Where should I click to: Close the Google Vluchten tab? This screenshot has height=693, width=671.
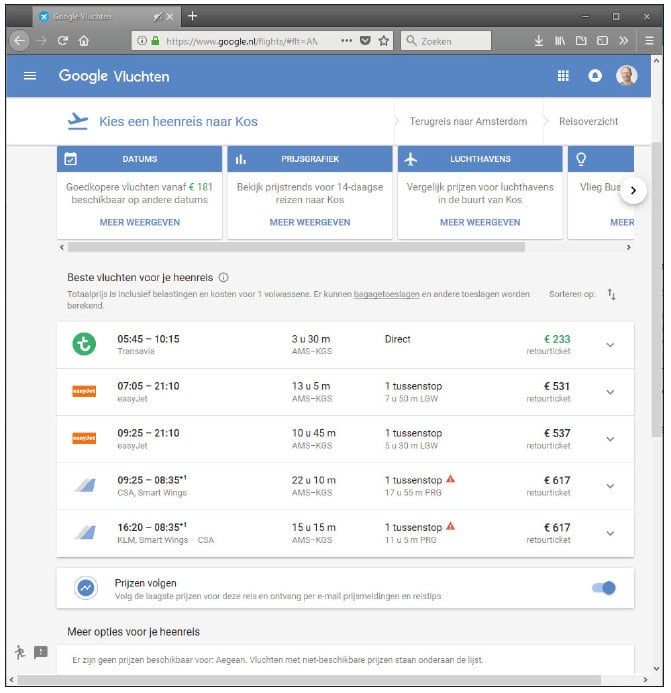[170, 17]
